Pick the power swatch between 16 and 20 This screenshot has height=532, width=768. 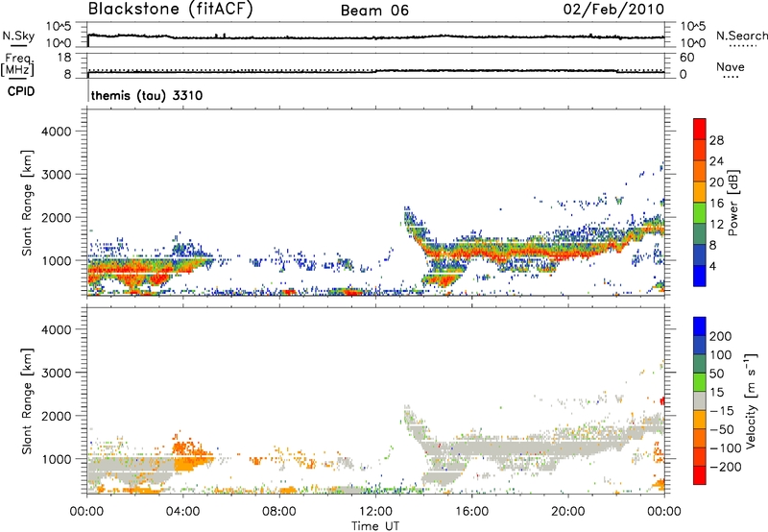[700, 192]
